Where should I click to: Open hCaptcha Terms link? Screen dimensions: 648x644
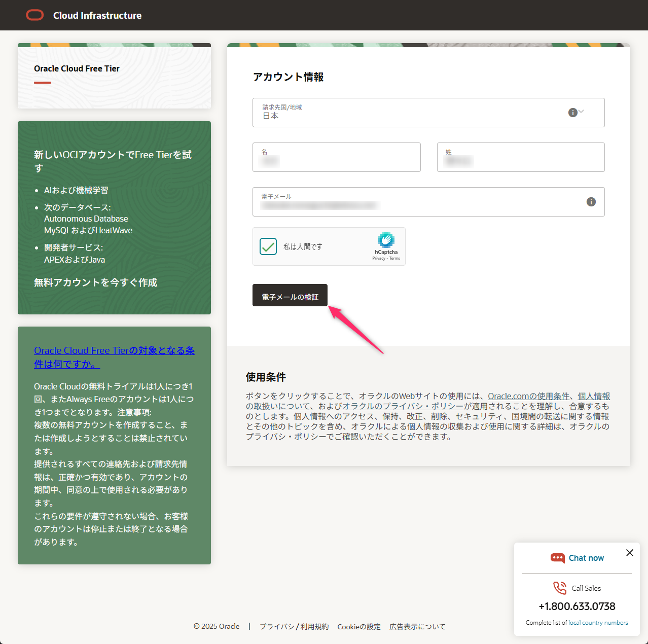click(x=394, y=258)
